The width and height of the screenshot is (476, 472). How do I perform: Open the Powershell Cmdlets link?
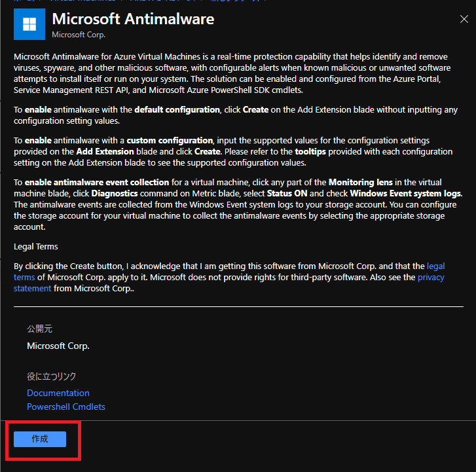[66, 407]
